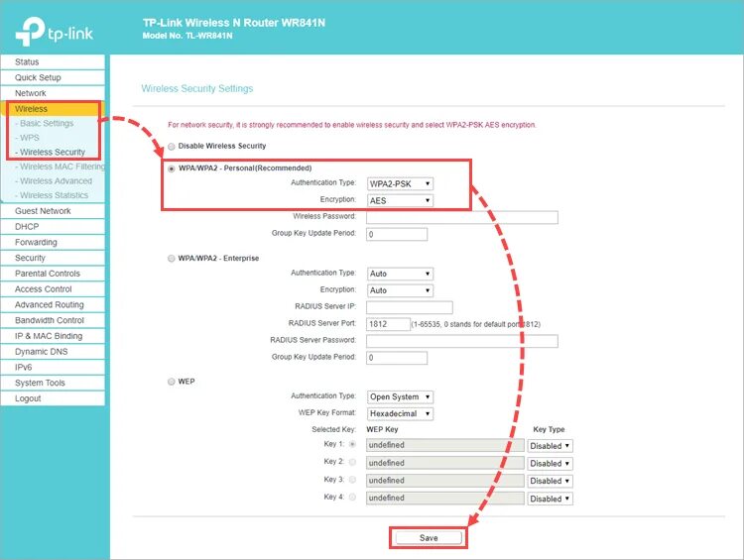Open Access Control menu

point(53,289)
